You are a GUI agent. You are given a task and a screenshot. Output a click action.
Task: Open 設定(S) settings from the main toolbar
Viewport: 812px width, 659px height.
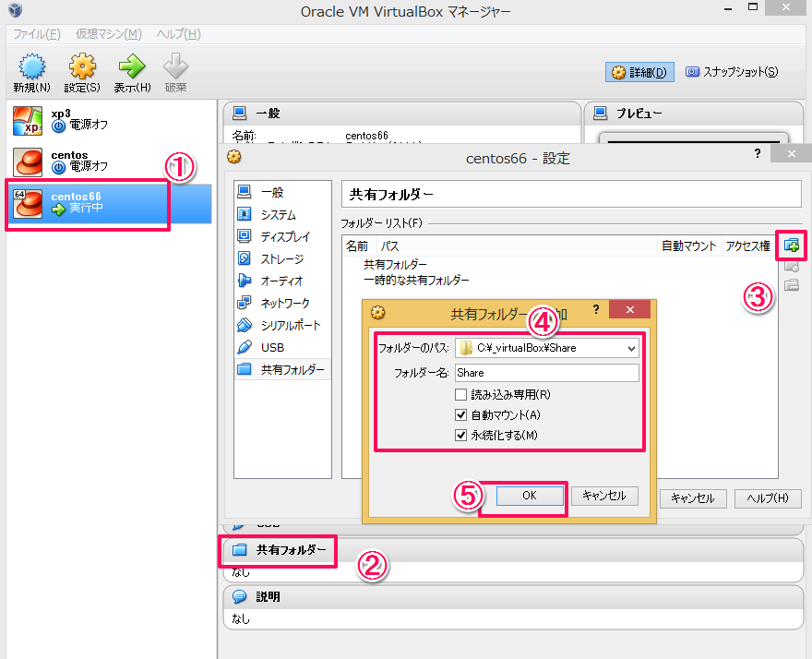pos(82,73)
